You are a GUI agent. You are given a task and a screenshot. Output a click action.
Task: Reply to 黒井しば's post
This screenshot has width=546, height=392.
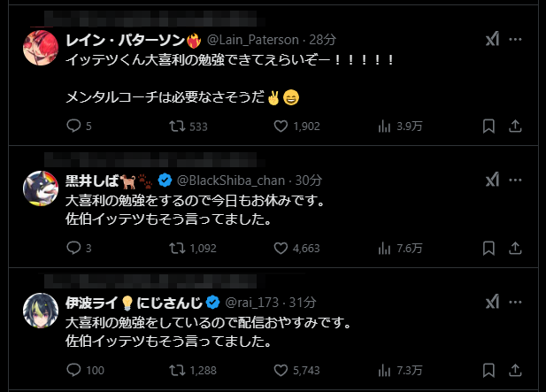(74, 248)
